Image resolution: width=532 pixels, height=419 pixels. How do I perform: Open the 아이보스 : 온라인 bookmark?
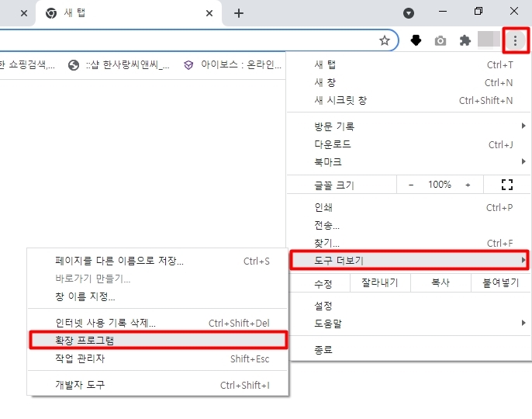pyautogui.click(x=233, y=64)
